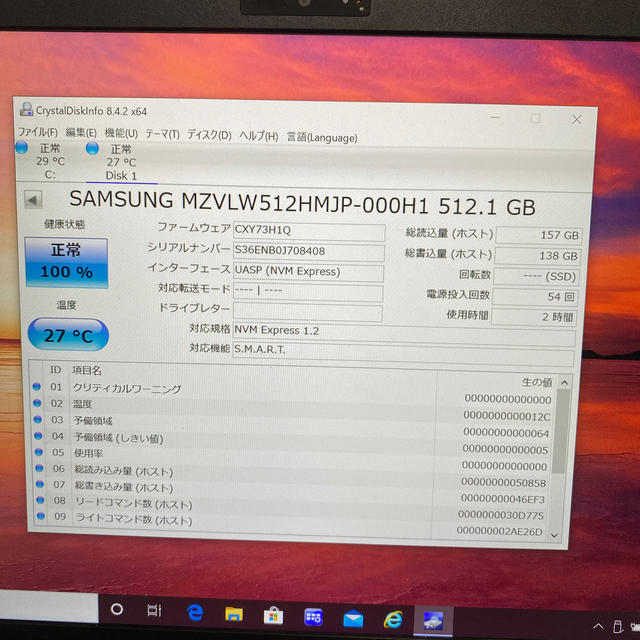Select row 05 使用率
The image size is (640, 640).
click(292, 459)
